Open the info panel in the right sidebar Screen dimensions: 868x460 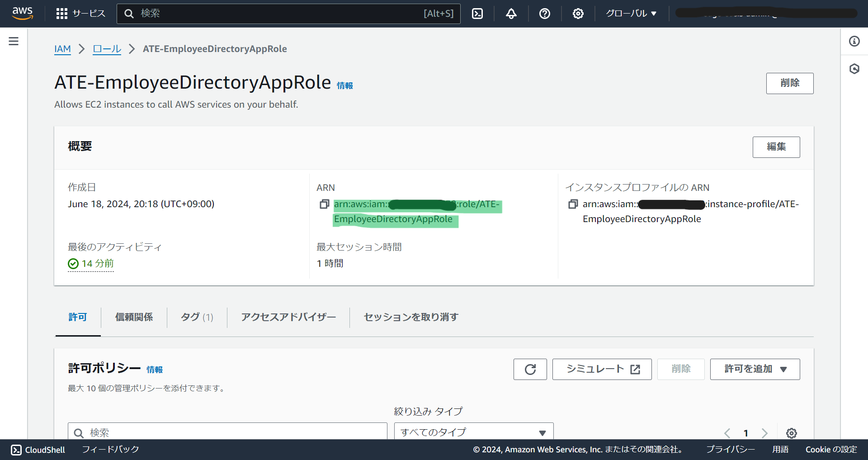[854, 41]
